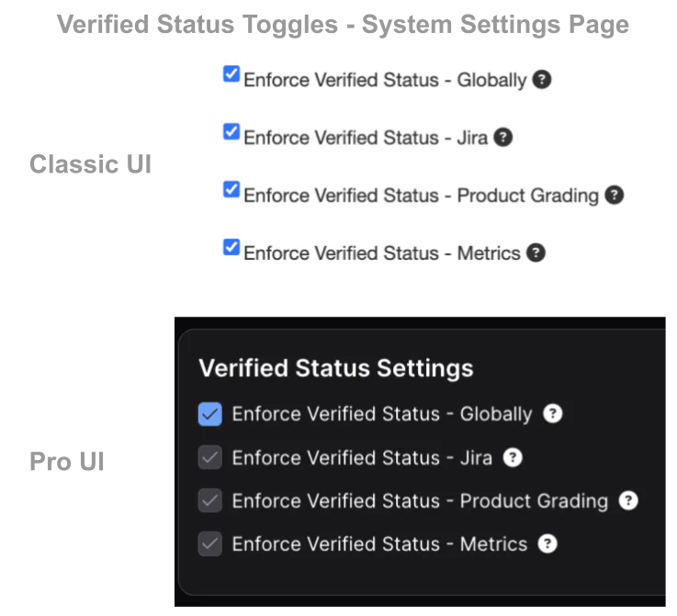677x616 pixels.
Task: Toggle Metrics checkbox in the light panel
Action: point(231,248)
